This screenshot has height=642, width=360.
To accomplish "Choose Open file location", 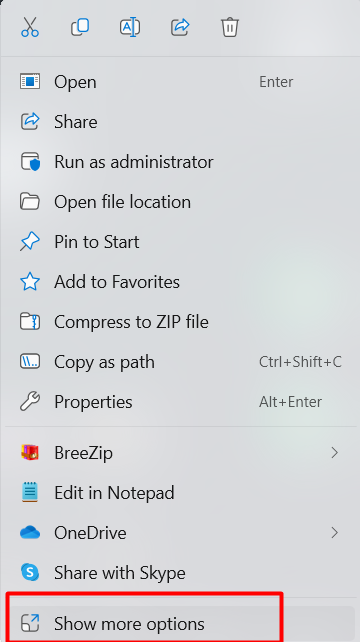I will point(180,202).
